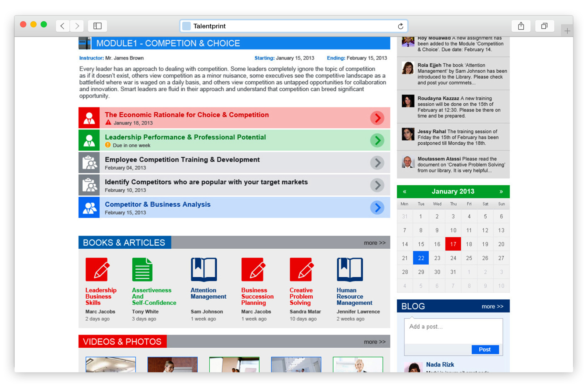Click Employee Competition Training & Development title
The width and height of the screenshot is (588, 390).
tap(182, 160)
